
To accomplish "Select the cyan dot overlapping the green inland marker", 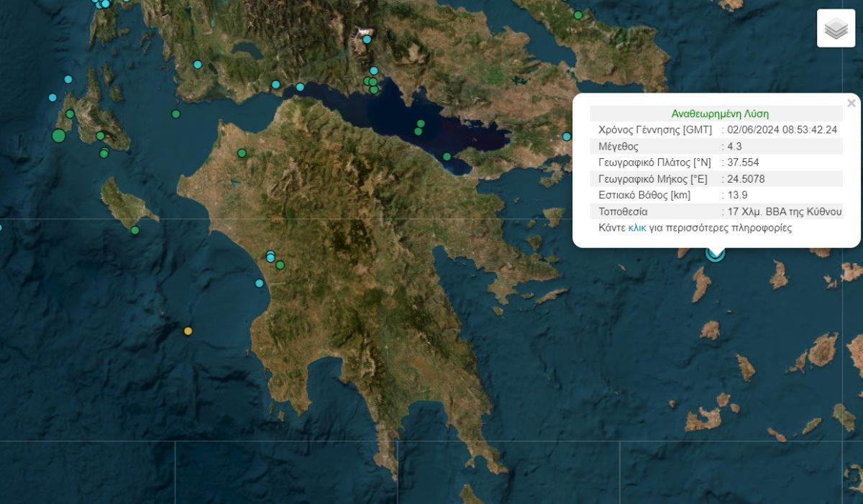I will (270, 256).
